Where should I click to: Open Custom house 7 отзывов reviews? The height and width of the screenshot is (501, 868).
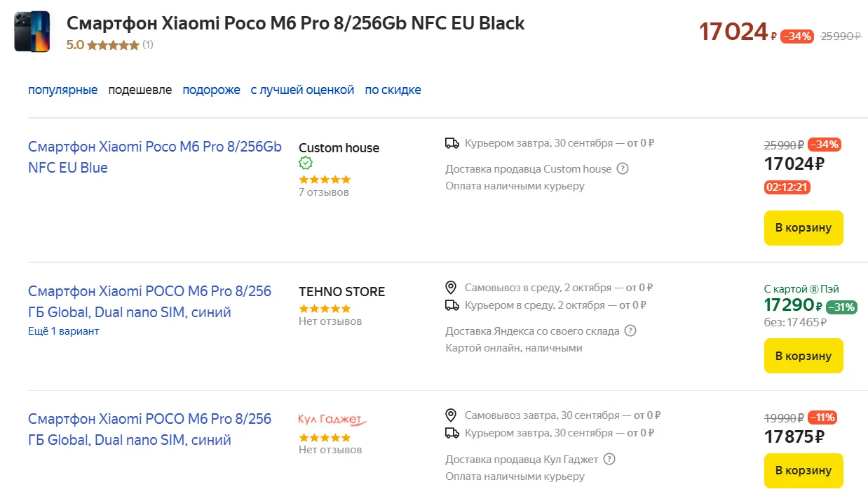point(323,192)
